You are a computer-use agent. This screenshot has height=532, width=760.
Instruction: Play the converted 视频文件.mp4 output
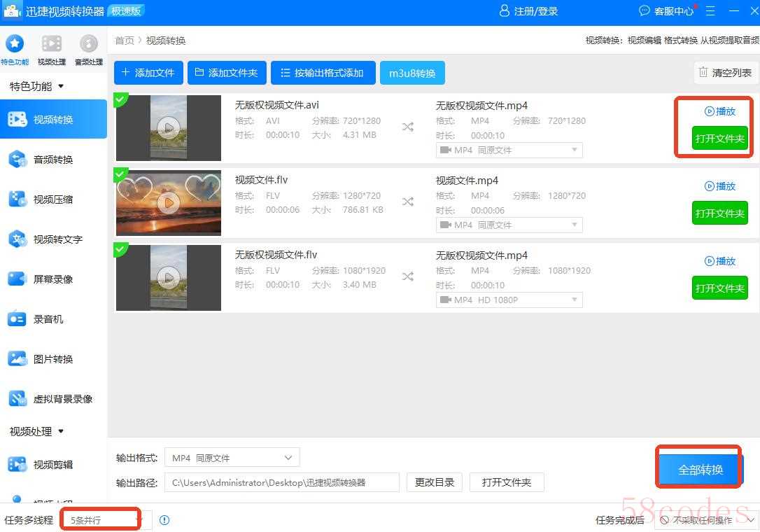(720, 186)
